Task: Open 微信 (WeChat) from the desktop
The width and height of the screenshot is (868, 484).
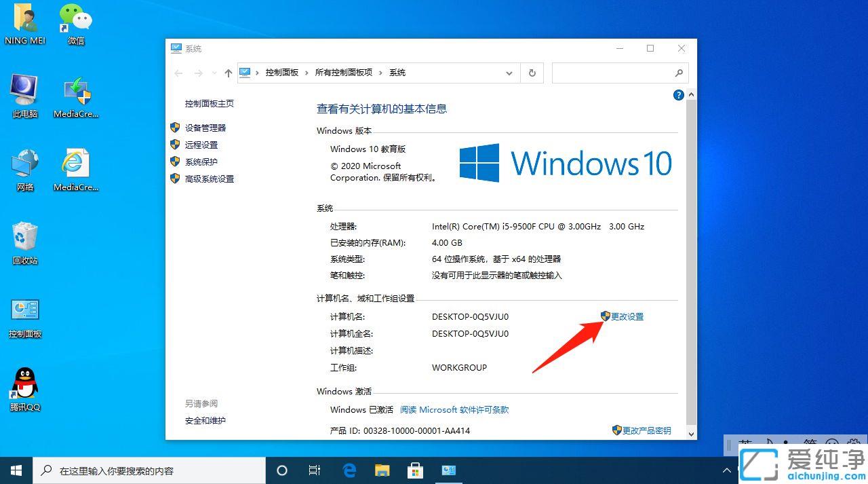Action: [75, 20]
